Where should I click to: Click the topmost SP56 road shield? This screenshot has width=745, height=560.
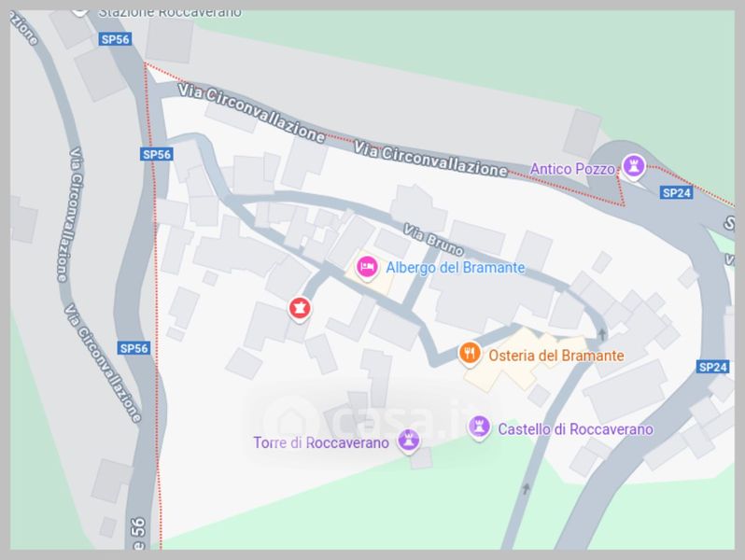116,39
